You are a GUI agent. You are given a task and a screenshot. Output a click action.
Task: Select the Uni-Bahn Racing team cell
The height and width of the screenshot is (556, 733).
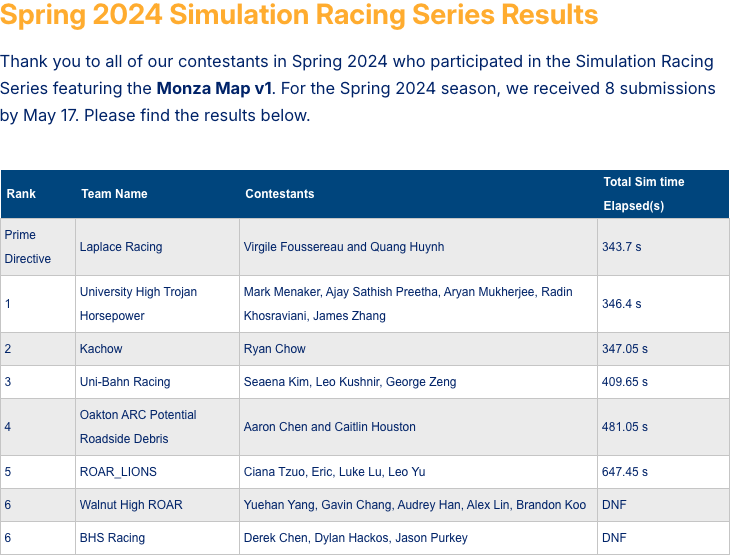click(x=125, y=382)
